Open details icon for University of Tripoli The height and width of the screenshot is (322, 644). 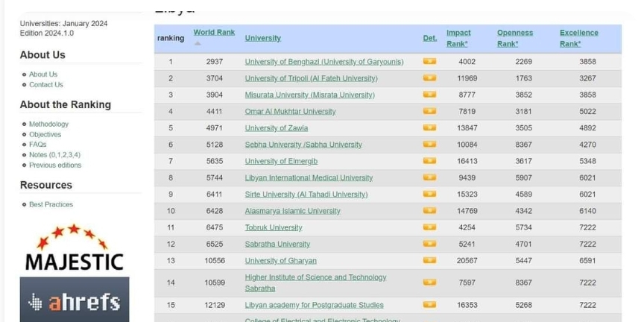click(429, 78)
